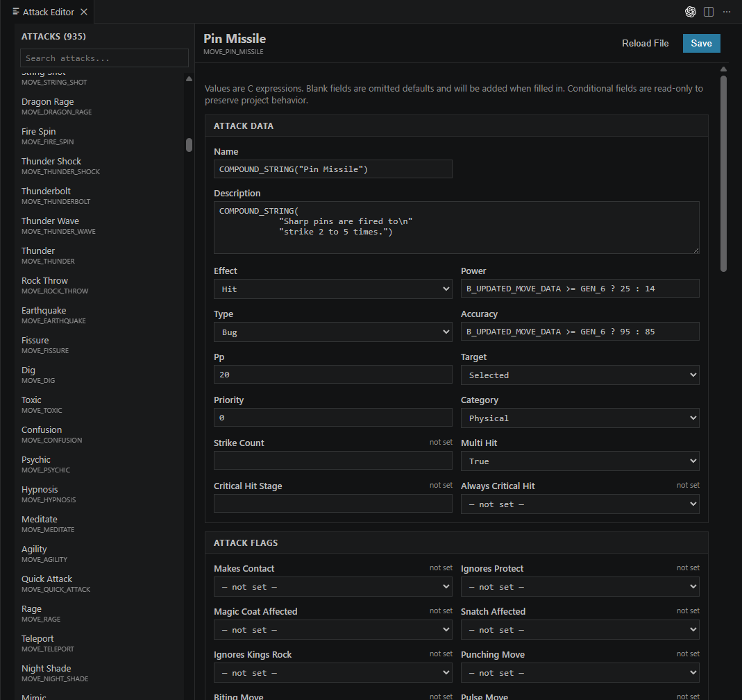The width and height of the screenshot is (742, 700).
Task: Open the Makes Contact dropdown
Action: pos(332,586)
